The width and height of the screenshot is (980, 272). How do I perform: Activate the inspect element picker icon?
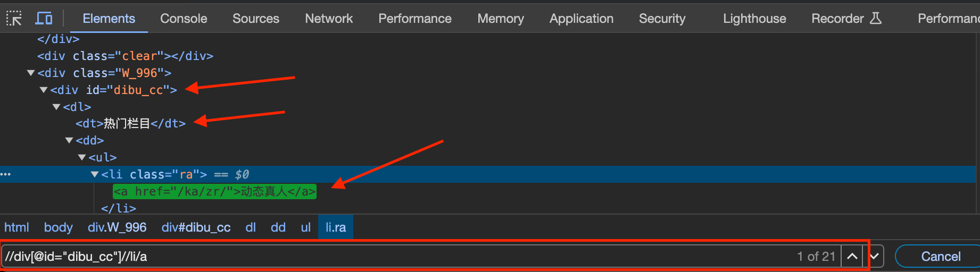(14, 19)
